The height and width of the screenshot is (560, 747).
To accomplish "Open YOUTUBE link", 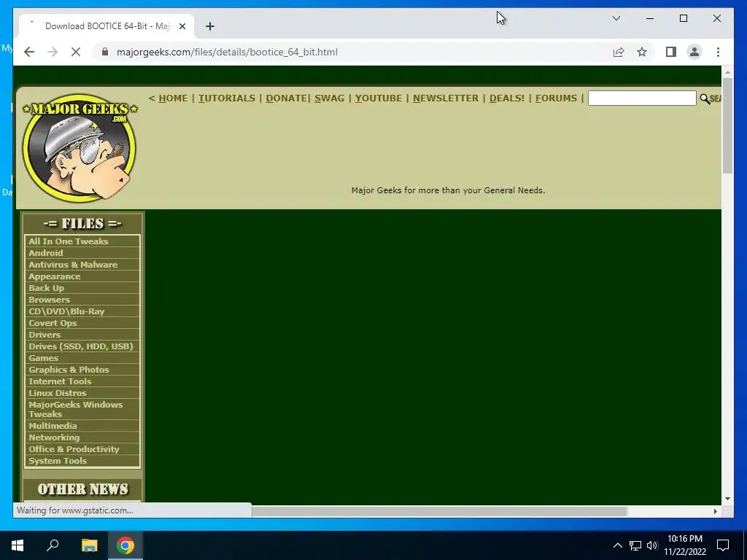I will pyautogui.click(x=379, y=98).
